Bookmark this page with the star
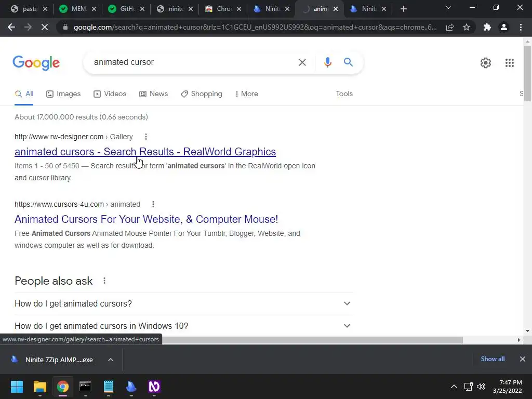 pyautogui.click(x=467, y=27)
